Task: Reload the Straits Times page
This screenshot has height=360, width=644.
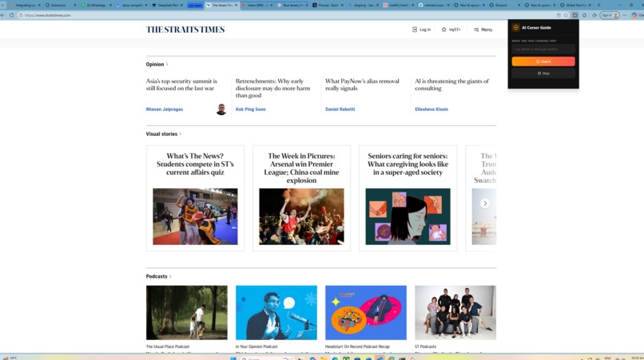Action: coord(11,15)
